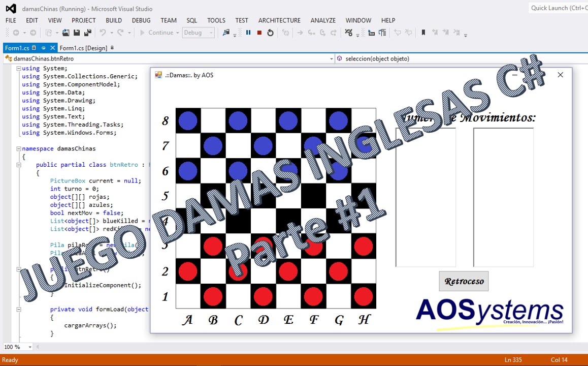588x366 pixels.
Task: Collapse the namespace damasChinas block
Action: 18,148
